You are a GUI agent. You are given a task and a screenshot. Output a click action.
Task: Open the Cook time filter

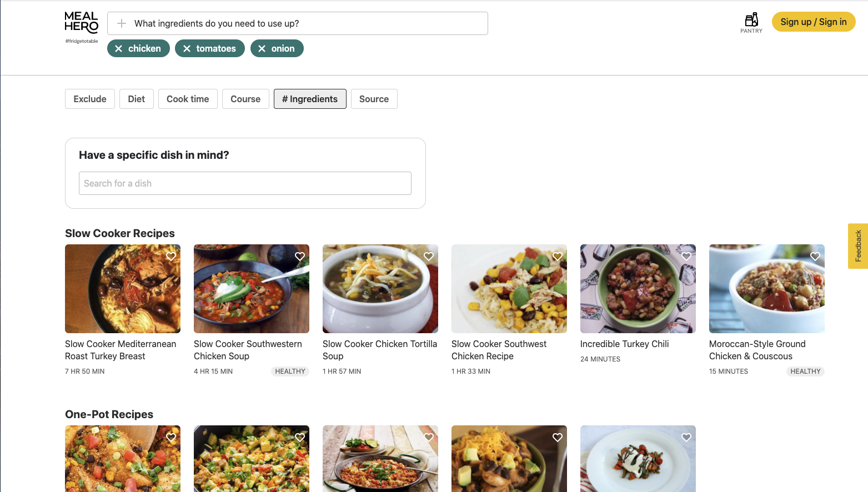188,99
